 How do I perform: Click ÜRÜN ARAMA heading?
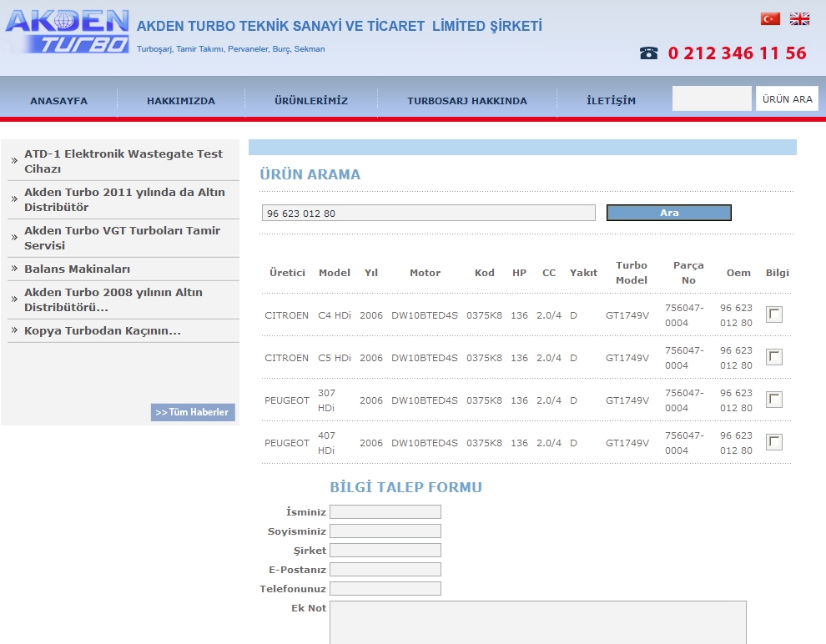[310, 174]
